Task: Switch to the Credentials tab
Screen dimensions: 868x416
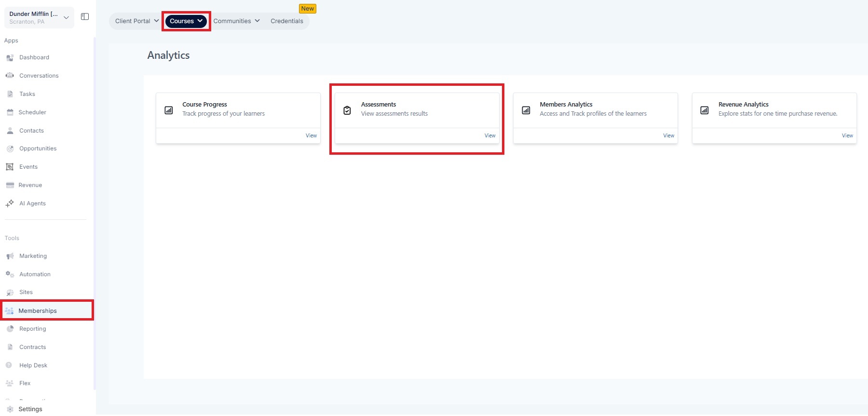Action: tap(287, 21)
